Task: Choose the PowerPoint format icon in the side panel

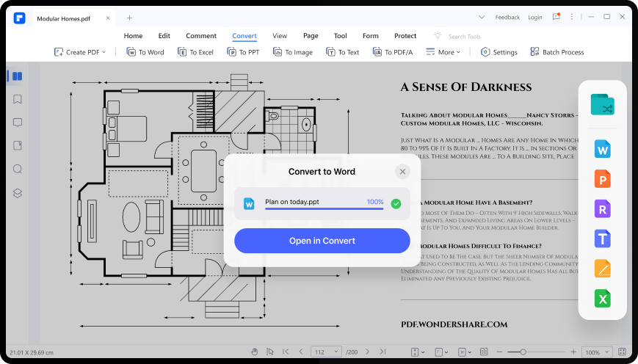Action: tap(602, 179)
